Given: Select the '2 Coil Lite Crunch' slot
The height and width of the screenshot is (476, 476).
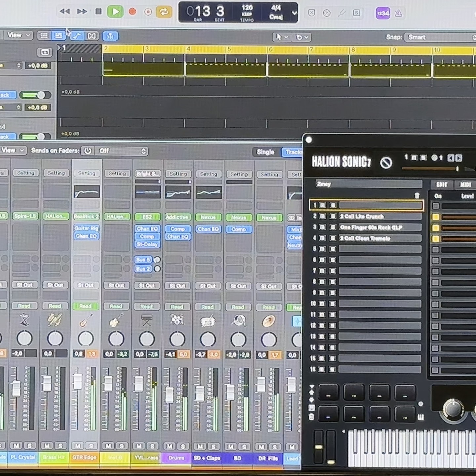Looking at the screenshot, I should pyautogui.click(x=380, y=217).
